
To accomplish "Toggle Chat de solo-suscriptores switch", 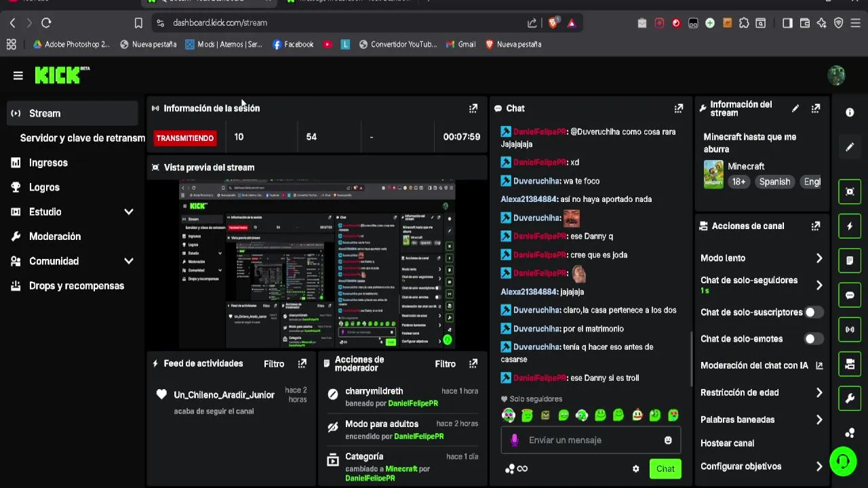I will [x=813, y=312].
